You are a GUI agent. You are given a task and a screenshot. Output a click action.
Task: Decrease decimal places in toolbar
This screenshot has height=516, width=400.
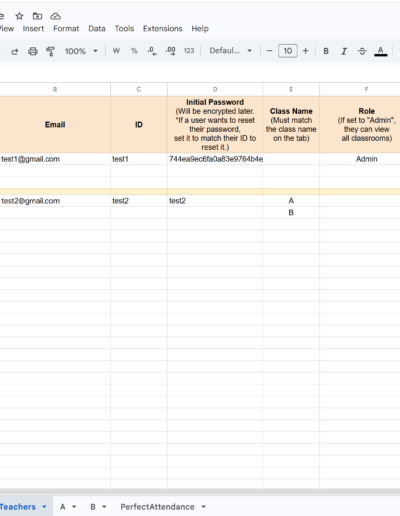(x=152, y=51)
